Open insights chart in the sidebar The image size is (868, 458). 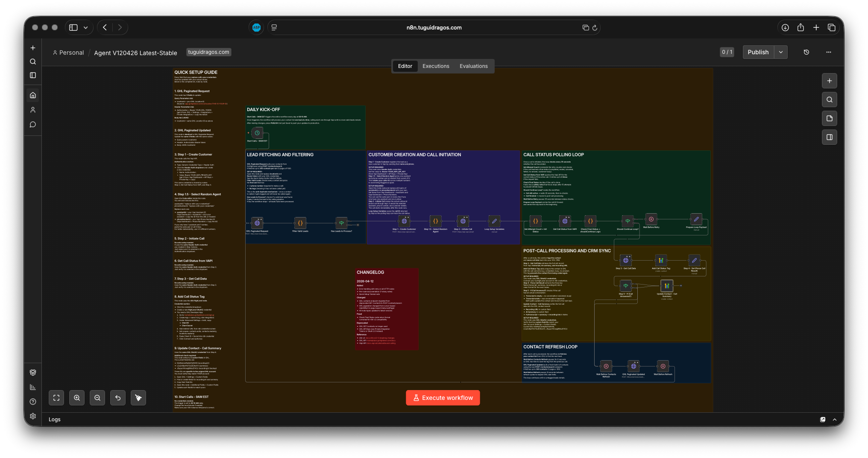click(x=33, y=387)
